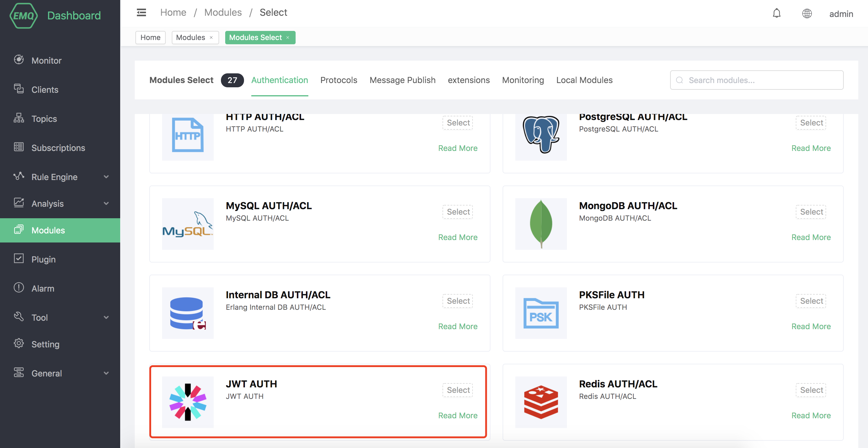Click the hamburger menu collapse icon

point(141,12)
